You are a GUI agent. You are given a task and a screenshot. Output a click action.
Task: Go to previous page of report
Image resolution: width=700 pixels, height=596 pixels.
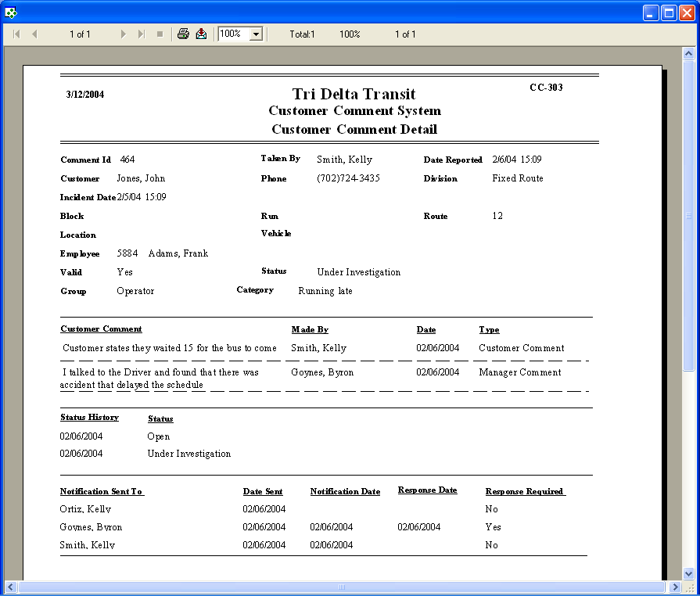34,34
